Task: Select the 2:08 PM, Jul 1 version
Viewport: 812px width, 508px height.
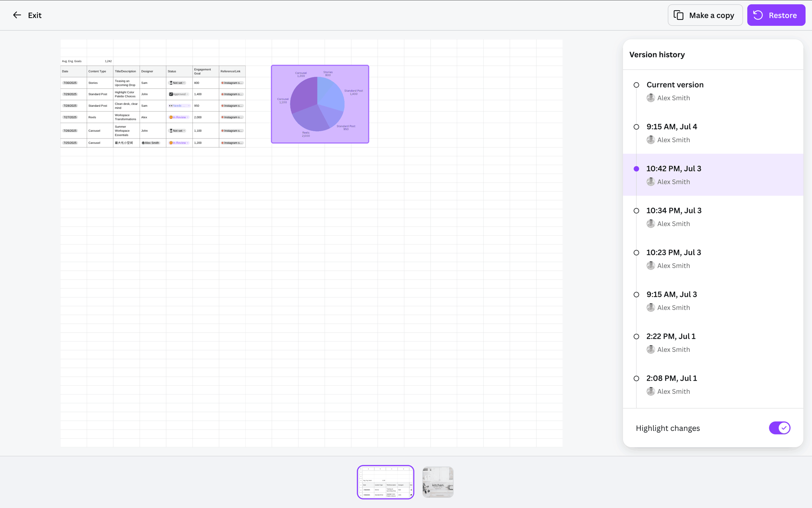Action: point(713,384)
